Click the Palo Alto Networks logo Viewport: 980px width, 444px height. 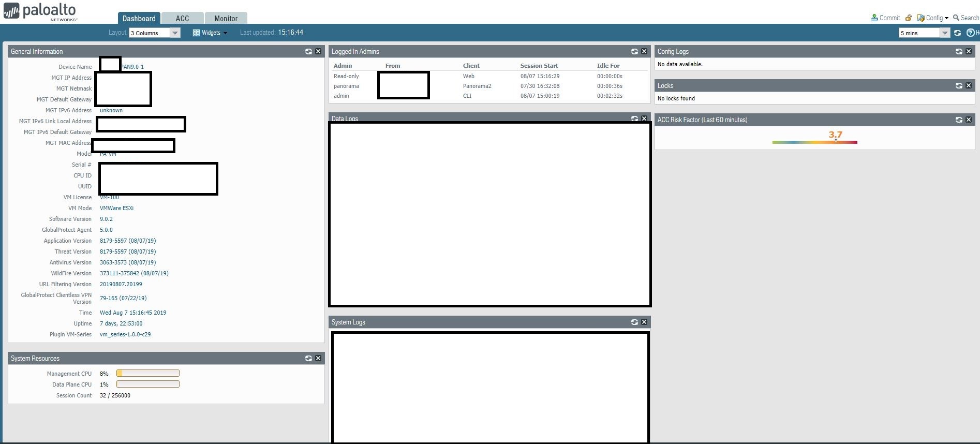pos(40,12)
